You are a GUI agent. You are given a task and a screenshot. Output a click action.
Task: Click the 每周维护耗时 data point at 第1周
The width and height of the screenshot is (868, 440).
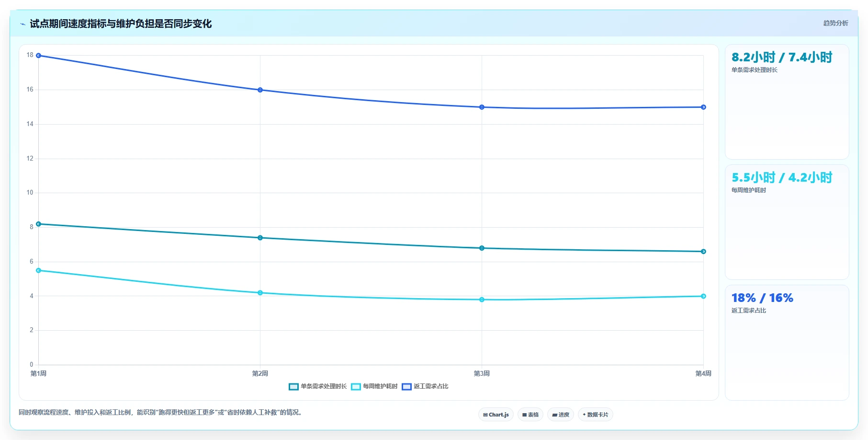(x=39, y=270)
